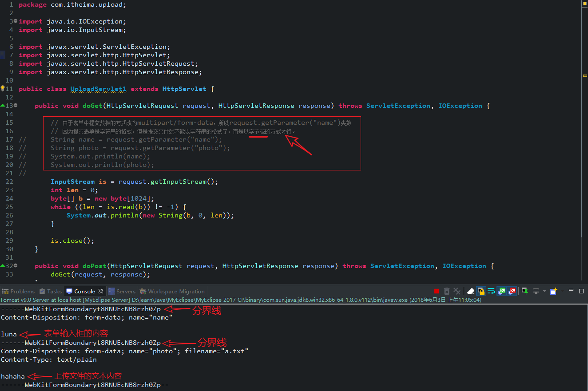This screenshot has width=588, height=391.
Task: Collapse the doGet method fold at line 13
Action: (x=16, y=106)
